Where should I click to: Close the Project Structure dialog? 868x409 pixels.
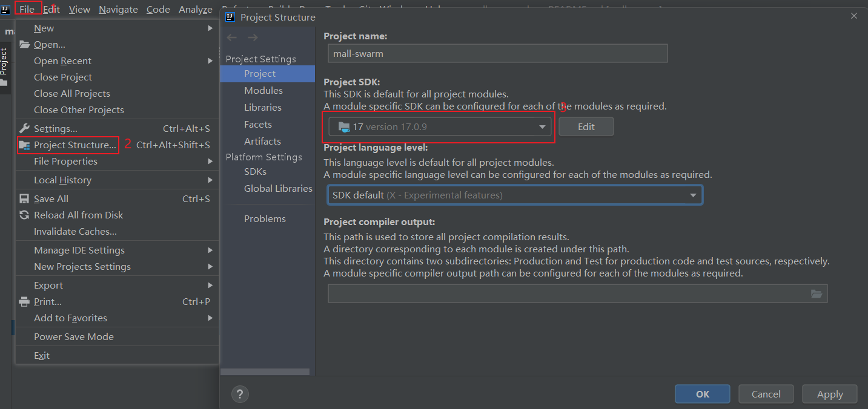click(854, 16)
